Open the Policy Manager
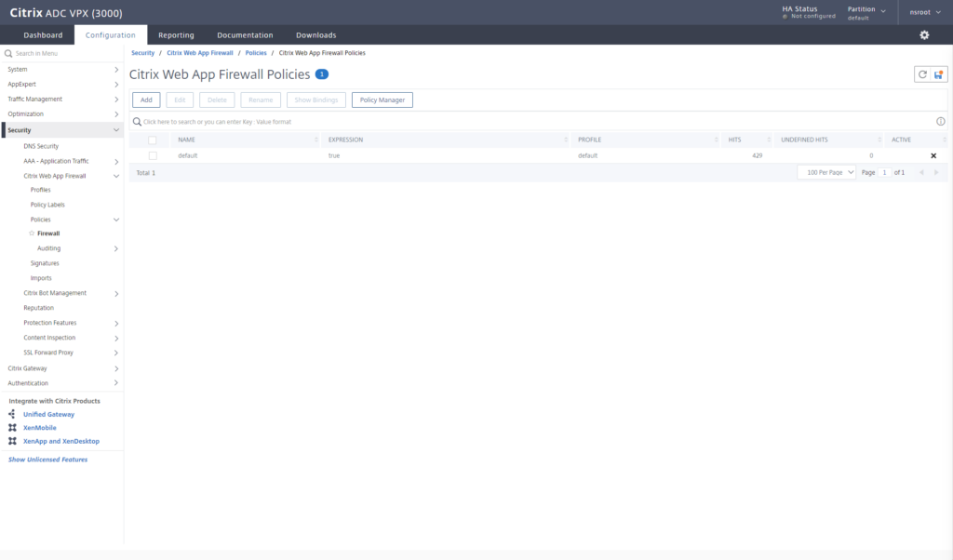Viewport: 953px width, 560px height. (382, 100)
